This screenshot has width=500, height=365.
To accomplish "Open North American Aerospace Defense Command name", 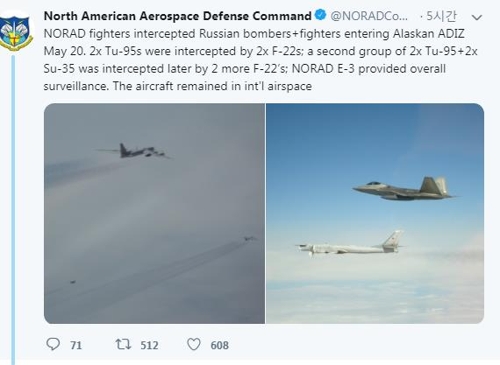I will pyautogui.click(x=178, y=16).
